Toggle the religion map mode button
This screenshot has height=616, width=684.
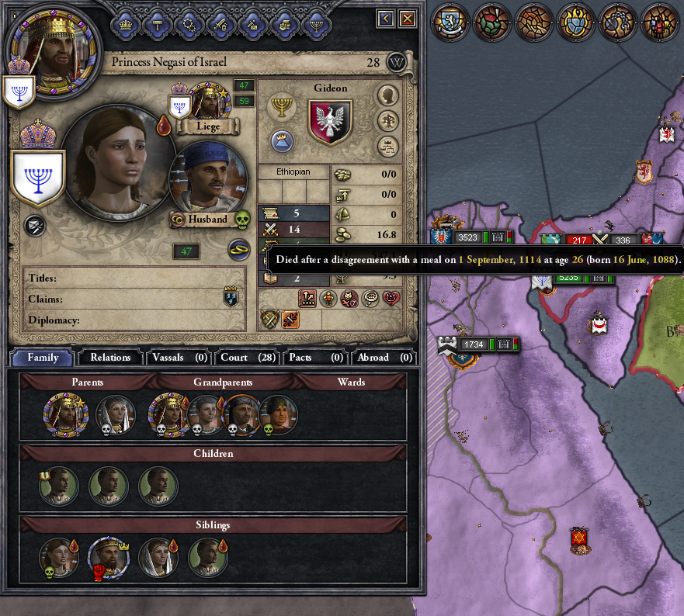point(576,22)
